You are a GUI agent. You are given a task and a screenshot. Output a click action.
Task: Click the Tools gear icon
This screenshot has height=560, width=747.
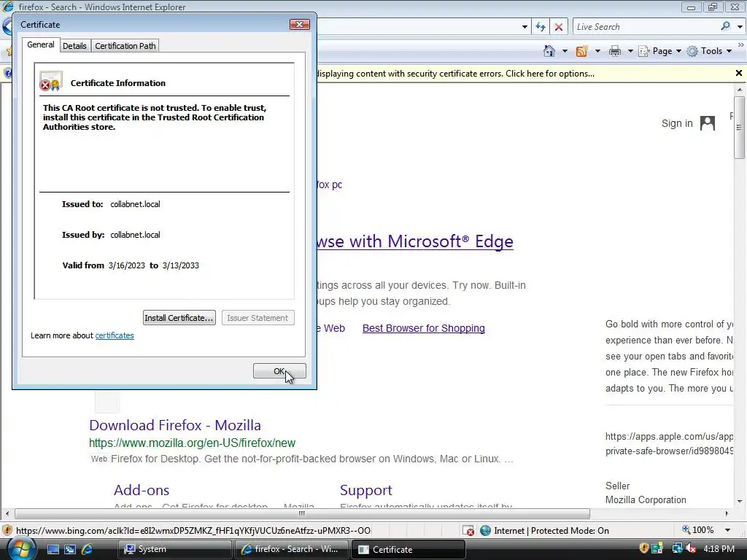pos(692,51)
